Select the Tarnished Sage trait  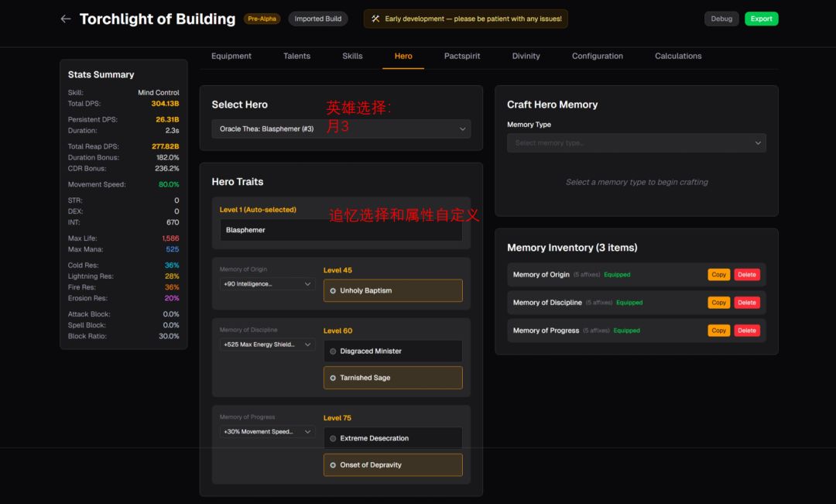[x=393, y=378]
